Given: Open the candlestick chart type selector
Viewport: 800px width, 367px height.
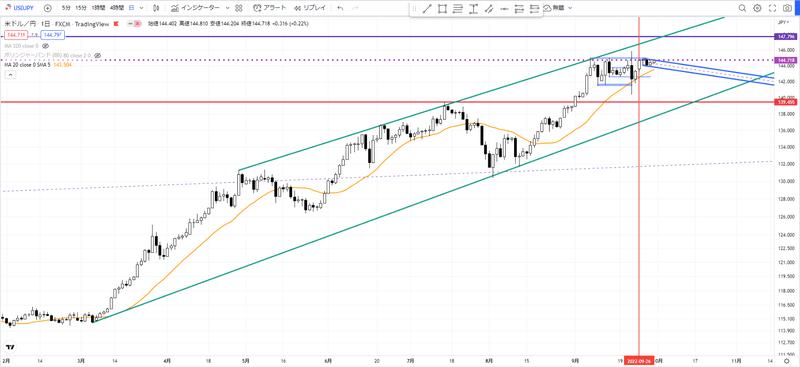Looking at the screenshot, I should [x=156, y=8].
